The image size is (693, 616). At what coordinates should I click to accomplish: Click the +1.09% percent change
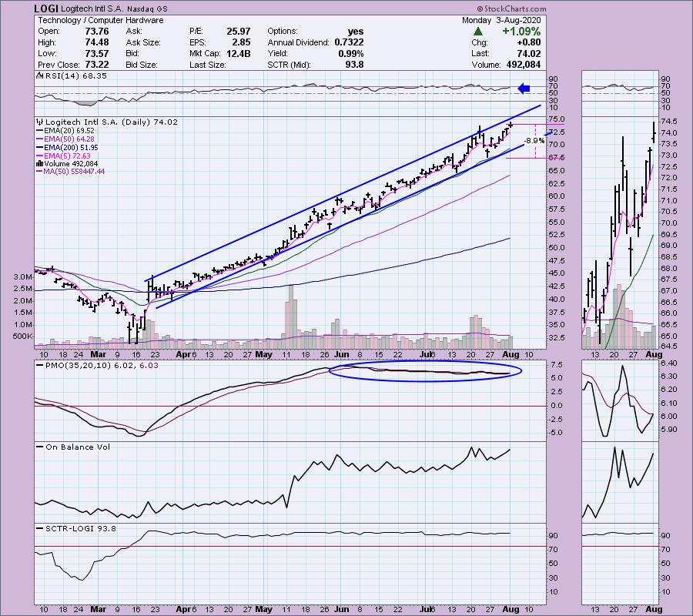click(x=521, y=32)
